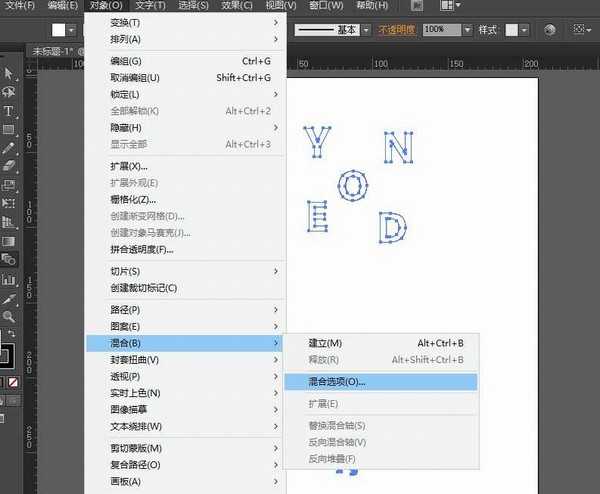The height and width of the screenshot is (494, 600).
Task: Expand the 路径(P) submenu
Action: [125, 310]
